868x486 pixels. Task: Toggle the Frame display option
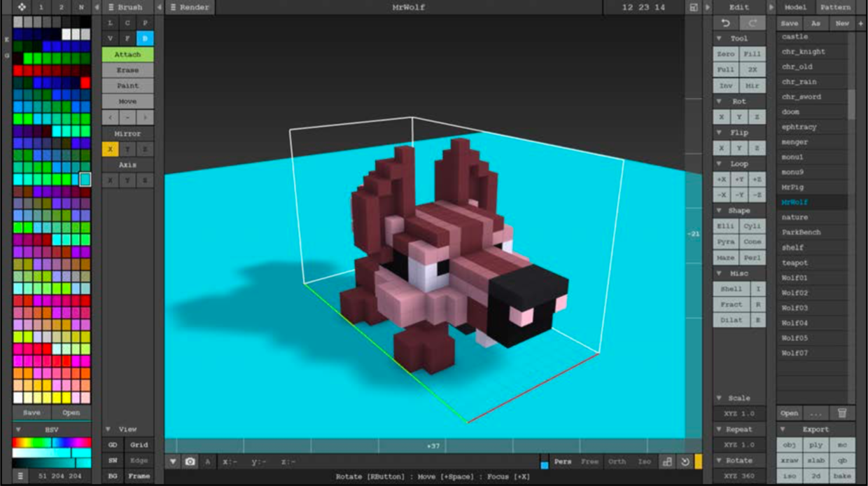tap(139, 475)
